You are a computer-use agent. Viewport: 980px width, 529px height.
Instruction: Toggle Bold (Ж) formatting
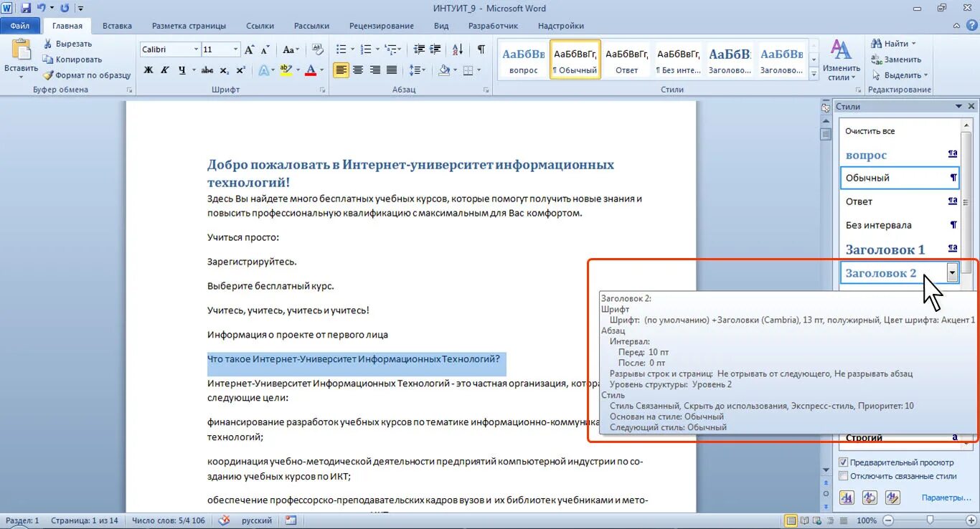coord(149,70)
